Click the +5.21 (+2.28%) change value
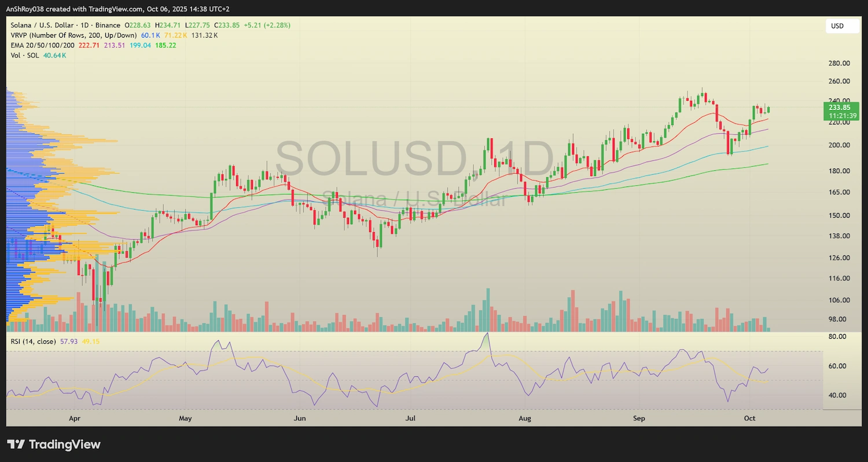Viewport: 868px width, 462px height. tap(266, 25)
